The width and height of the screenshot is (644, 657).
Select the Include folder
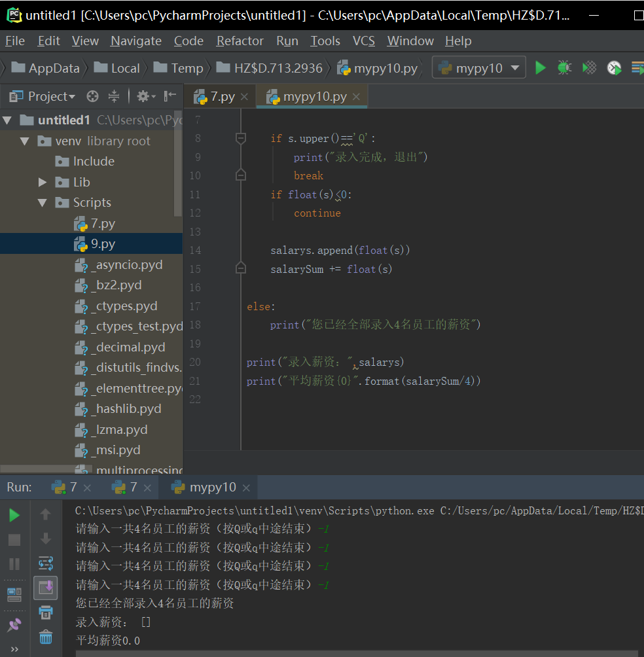[x=84, y=162]
